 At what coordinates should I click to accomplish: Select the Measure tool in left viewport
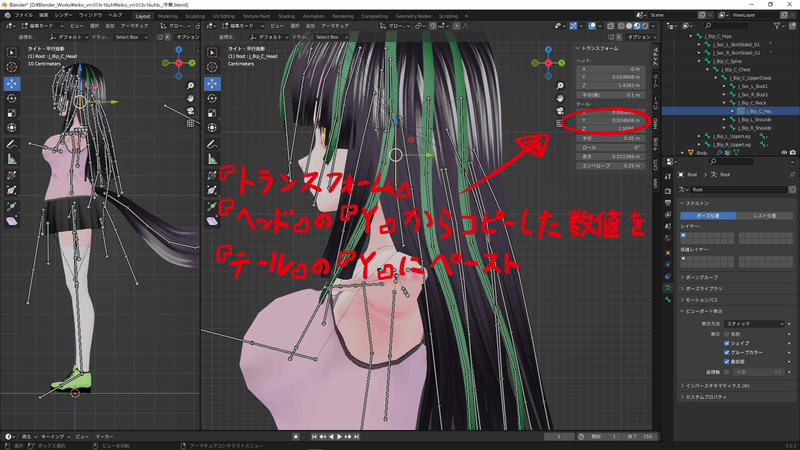click(x=12, y=160)
